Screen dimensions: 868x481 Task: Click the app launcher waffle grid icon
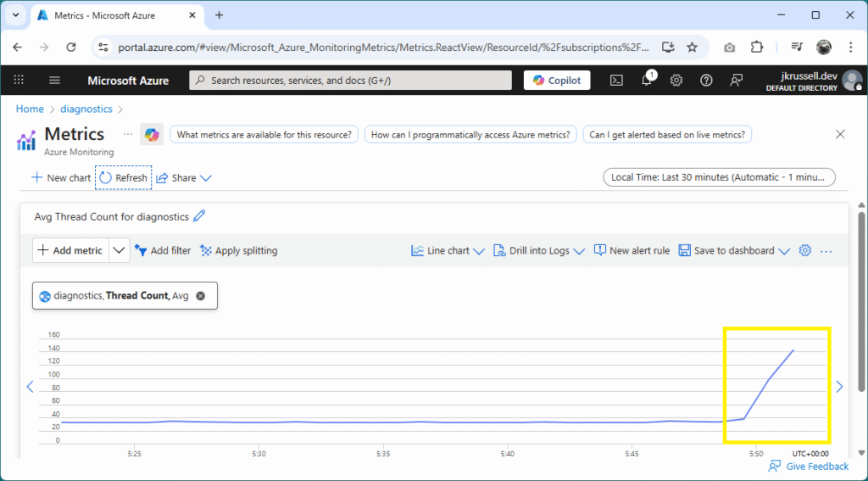pos(19,80)
